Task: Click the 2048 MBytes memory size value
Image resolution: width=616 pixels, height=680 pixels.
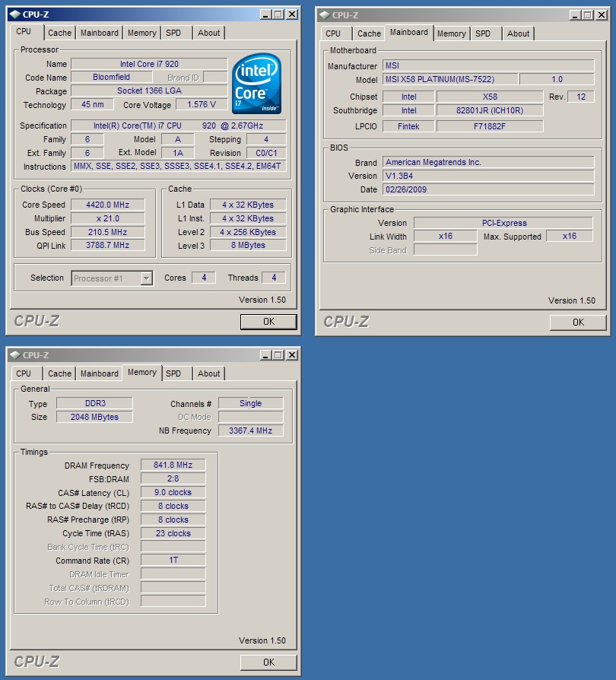Action: click(94, 417)
